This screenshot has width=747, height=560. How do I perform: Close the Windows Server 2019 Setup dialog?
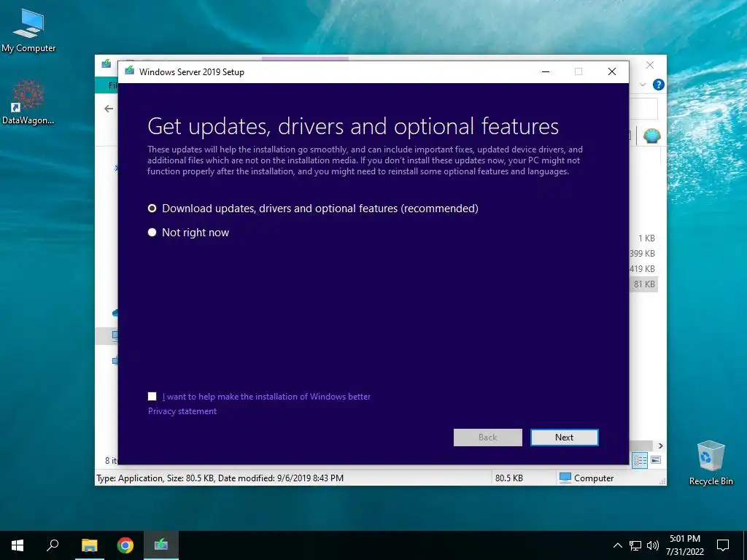612,72
